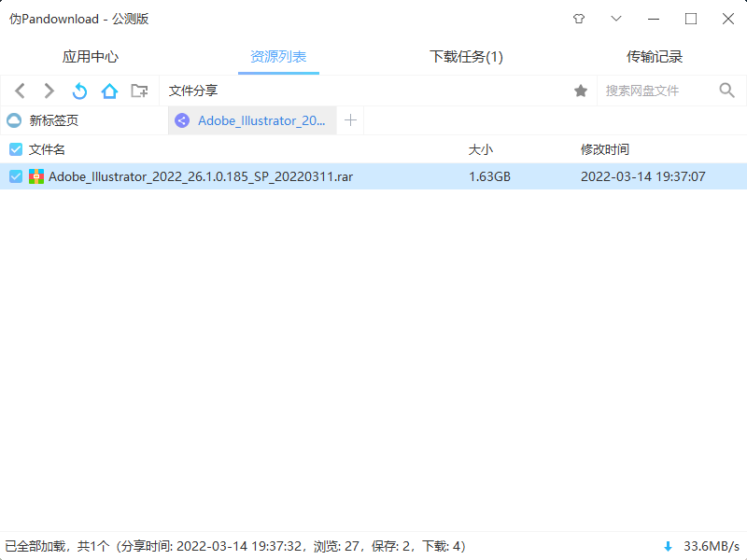Favorite this share with the star icon
The height and width of the screenshot is (560, 747).
[x=581, y=91]
